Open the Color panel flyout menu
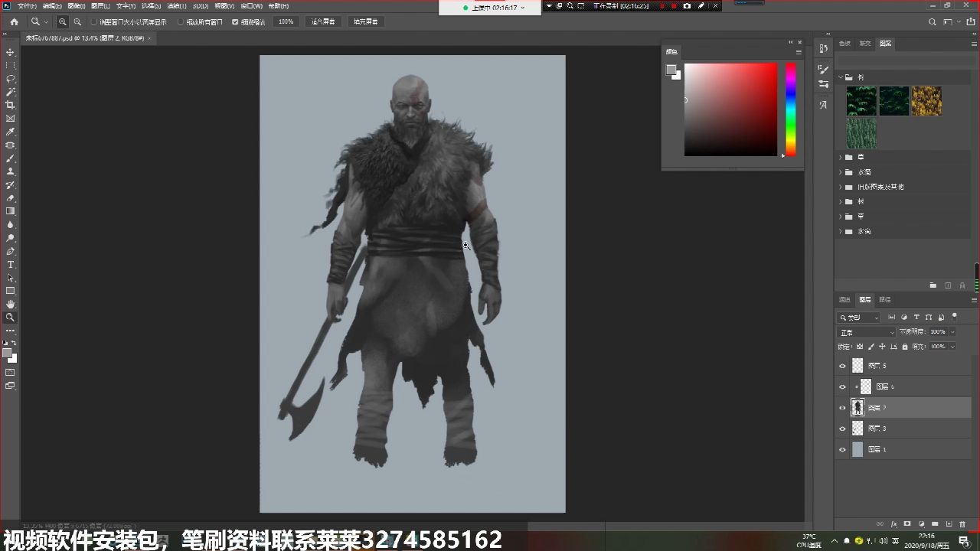980x551 pixels. pos(799,52)
